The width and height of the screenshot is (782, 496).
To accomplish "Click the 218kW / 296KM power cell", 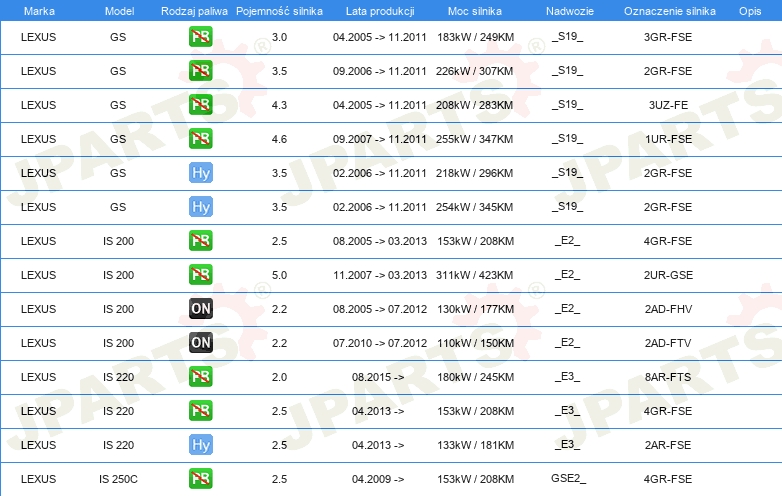I will pos(474,173).
